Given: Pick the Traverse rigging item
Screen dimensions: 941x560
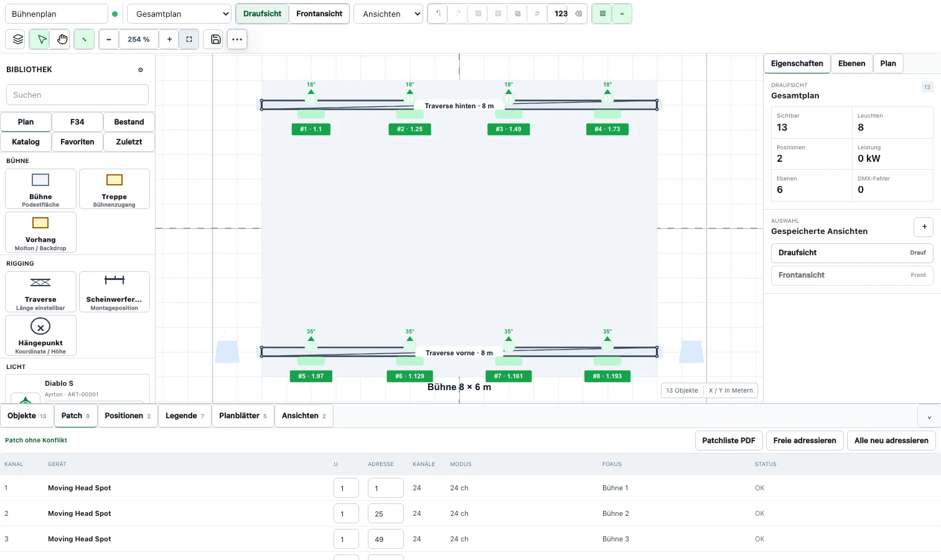Looking at the screenshot, I should [x=40, y=292].
